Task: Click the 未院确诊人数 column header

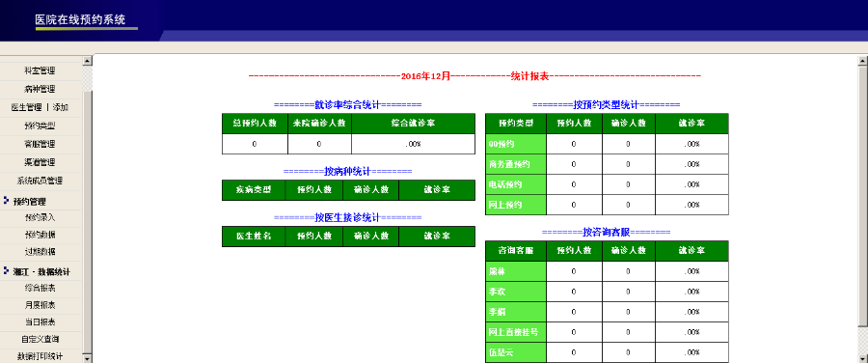Action: tap(319, 123)
